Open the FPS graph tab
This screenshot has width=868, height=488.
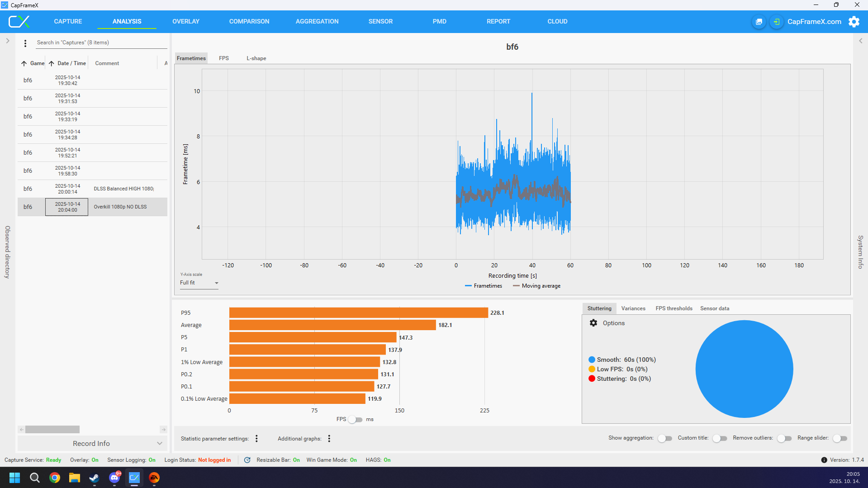pyautogui.click(x=224, y=58)
